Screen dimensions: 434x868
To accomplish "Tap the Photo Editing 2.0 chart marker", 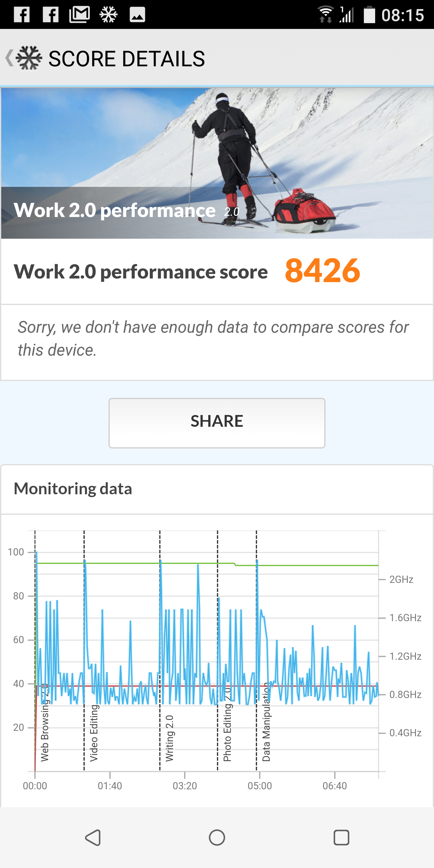I will tap(227, 725).
